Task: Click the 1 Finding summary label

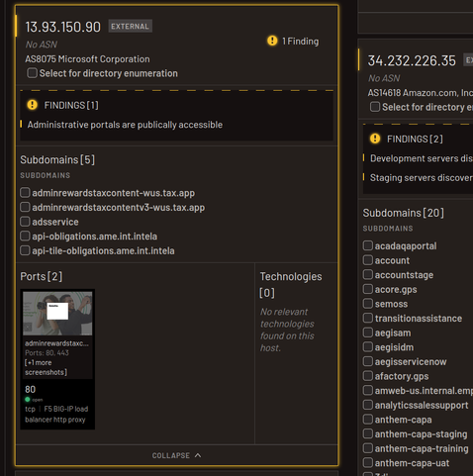Action: click(300, 42)
